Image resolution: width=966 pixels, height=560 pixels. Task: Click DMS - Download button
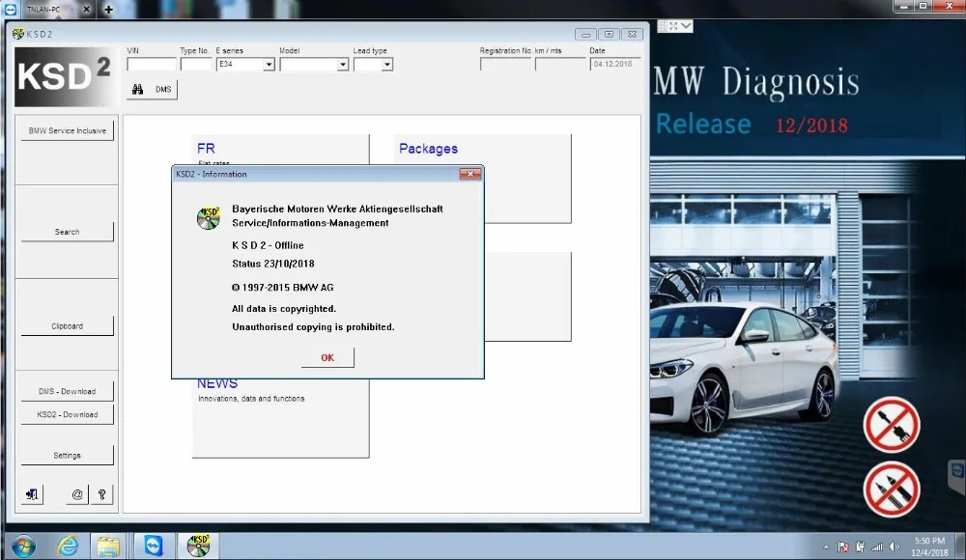[68, 391]
